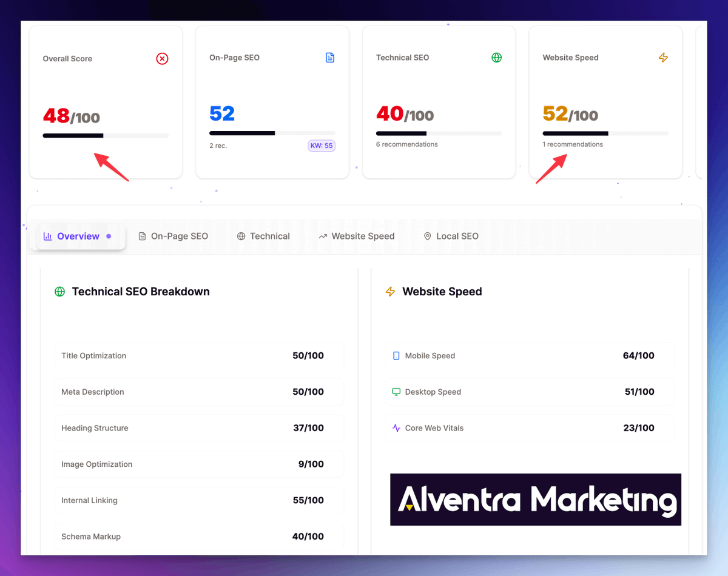Switch to the Local SEO tab
This screenshot has height=576, width=728.
point(456,236)
